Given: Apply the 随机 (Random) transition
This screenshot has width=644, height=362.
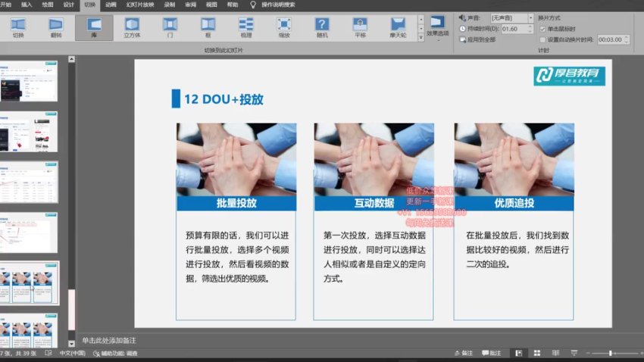Looking at the screenshot, I should coord(321,28).
